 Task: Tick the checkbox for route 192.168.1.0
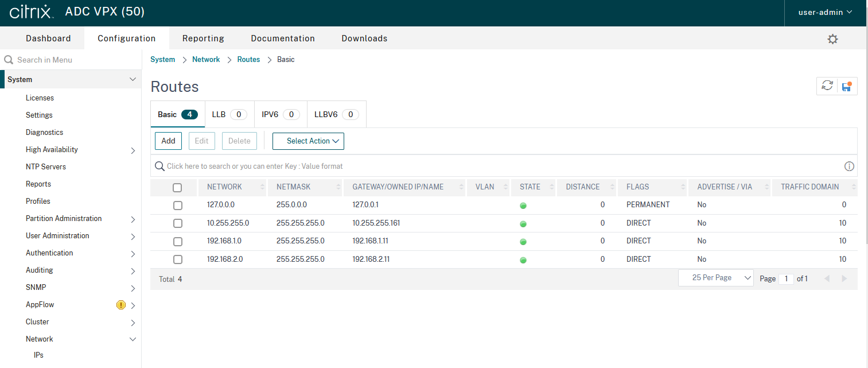pos(178,241)
